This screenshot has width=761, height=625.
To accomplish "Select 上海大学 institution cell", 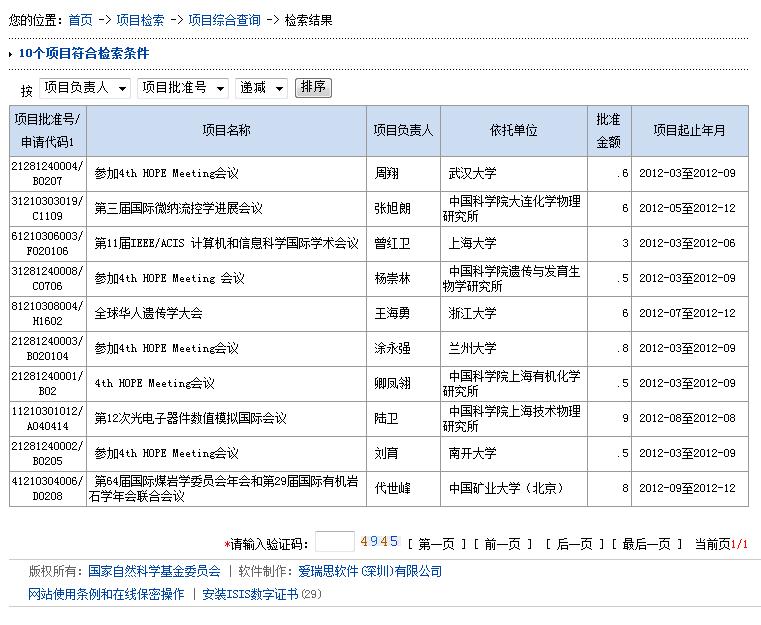I will 514,243.
